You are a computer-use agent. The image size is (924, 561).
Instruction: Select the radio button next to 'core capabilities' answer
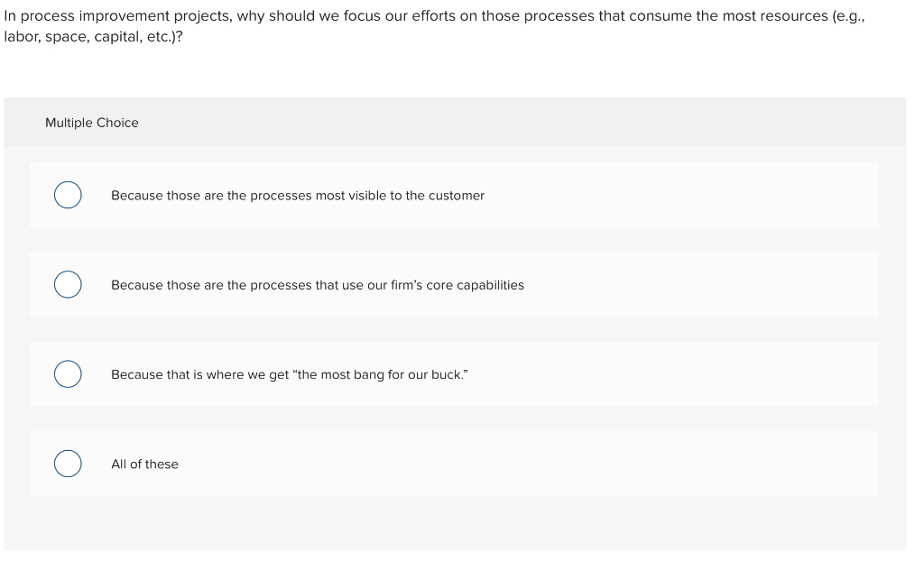click(x=68, y=284)
